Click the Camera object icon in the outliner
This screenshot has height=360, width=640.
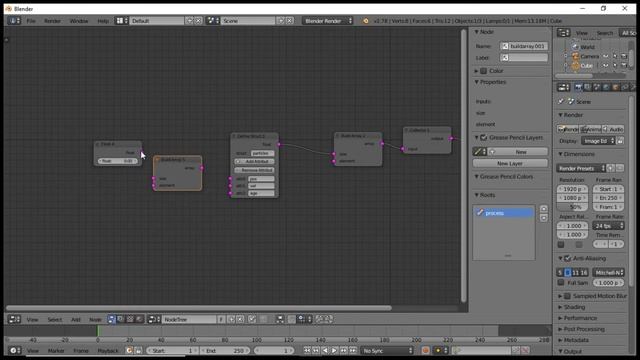coord(576,56)
